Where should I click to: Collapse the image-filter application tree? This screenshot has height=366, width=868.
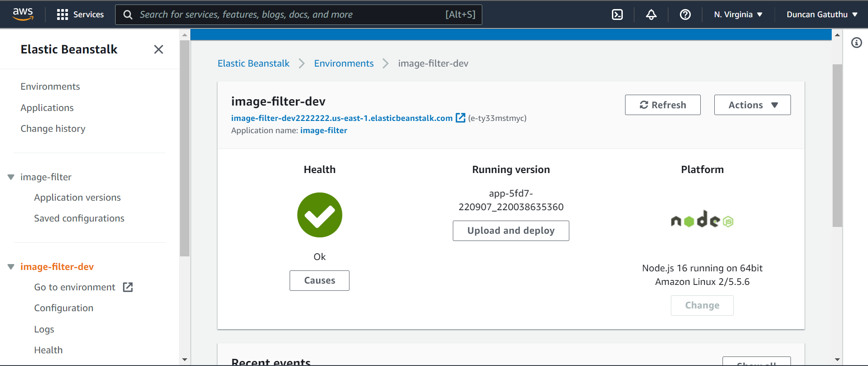(11, 177)
